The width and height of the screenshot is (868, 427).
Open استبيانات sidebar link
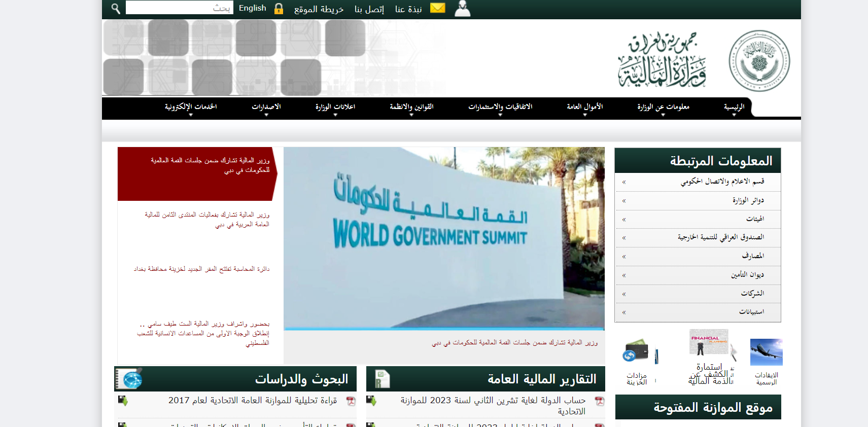pos(751,312)
